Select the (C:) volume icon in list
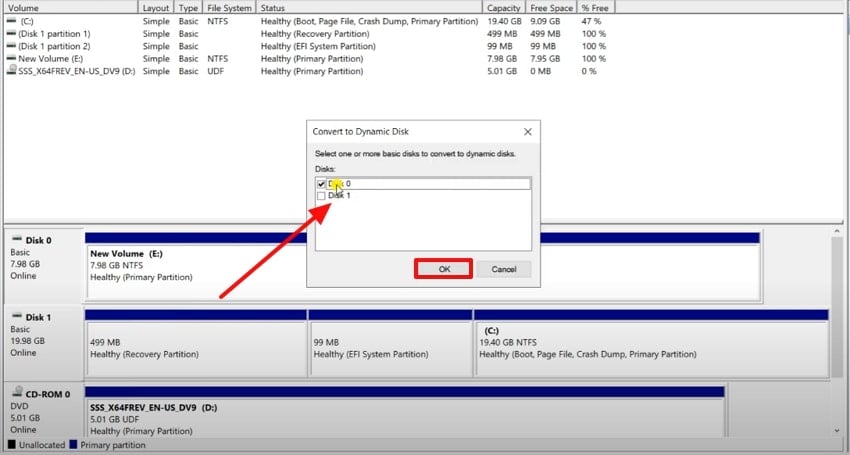The image size is (850, 455). (11, 21)
